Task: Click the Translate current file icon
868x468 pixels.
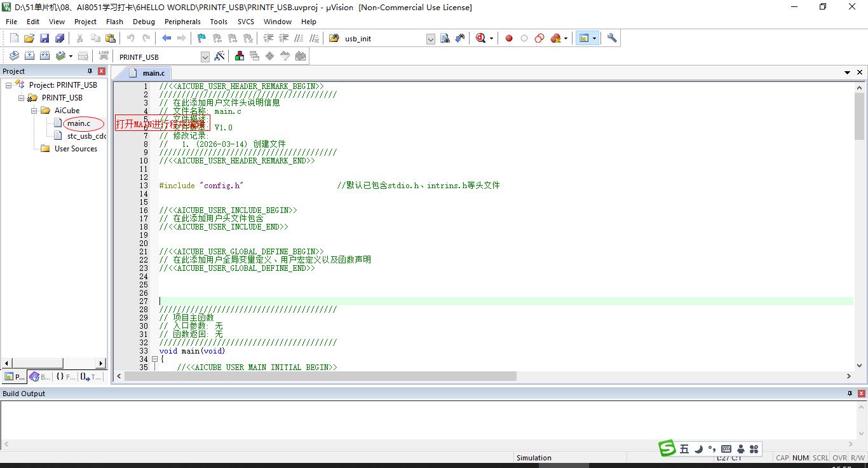Action: point(14,56)
